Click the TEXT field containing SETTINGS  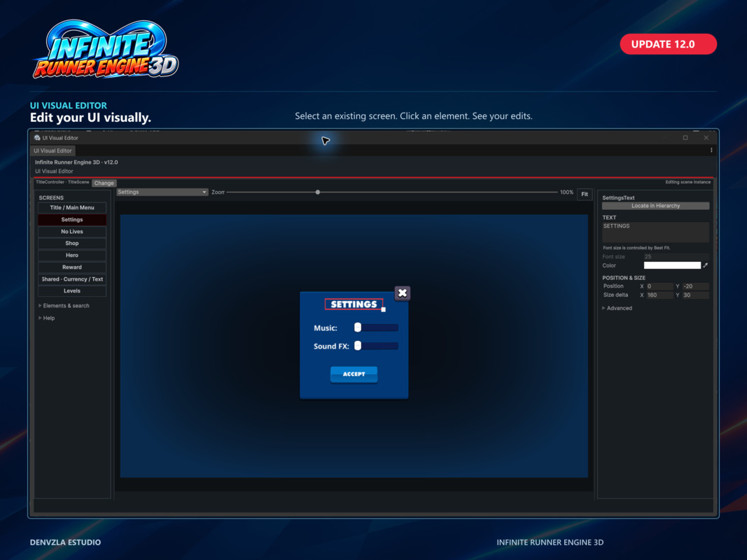[x=655, y=232]
